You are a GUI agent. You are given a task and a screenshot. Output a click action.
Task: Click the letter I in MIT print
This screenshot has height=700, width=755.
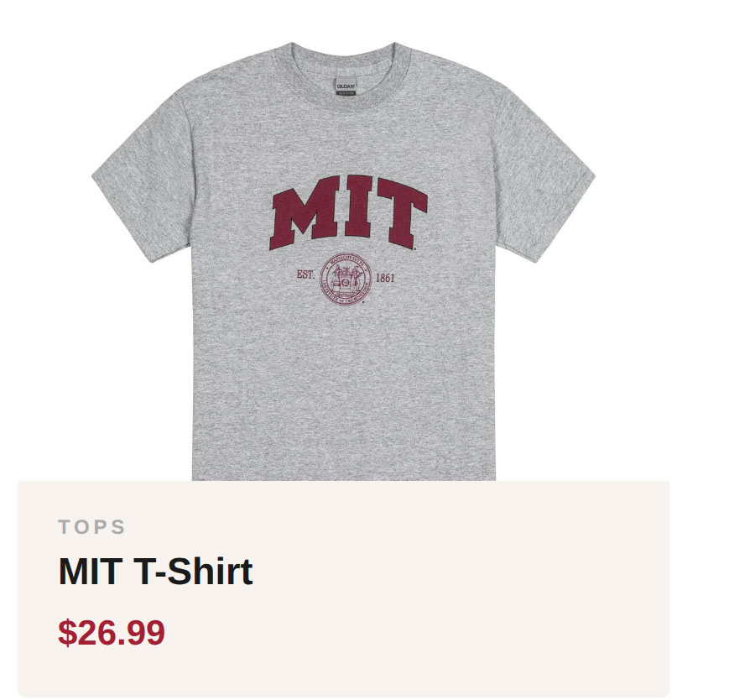coord(351,206)
